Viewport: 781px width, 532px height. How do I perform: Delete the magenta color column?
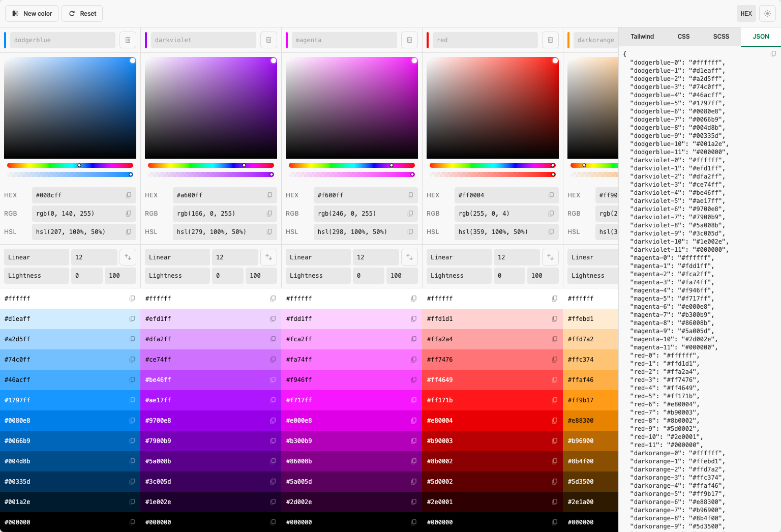click(409, 40)
